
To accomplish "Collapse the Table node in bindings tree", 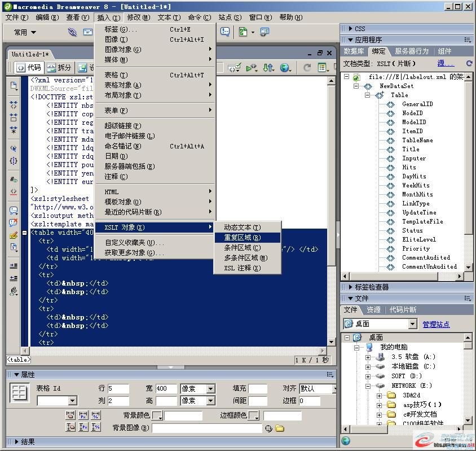I will tap(368, 95).
